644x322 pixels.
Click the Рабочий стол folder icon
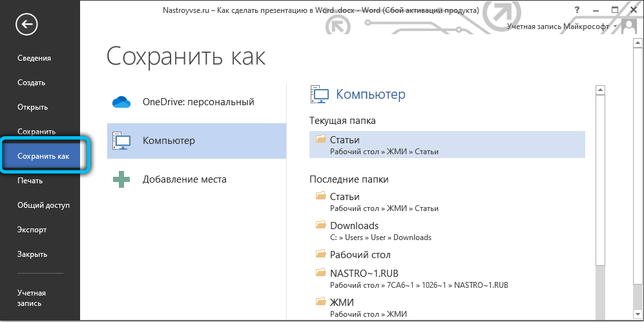pos(320,254)
